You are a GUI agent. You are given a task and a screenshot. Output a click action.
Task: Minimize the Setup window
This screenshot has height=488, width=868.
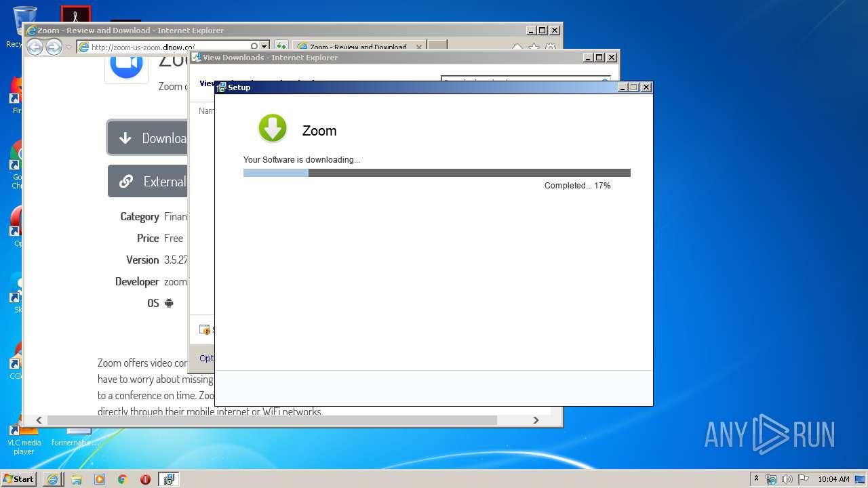pos(623,87)
